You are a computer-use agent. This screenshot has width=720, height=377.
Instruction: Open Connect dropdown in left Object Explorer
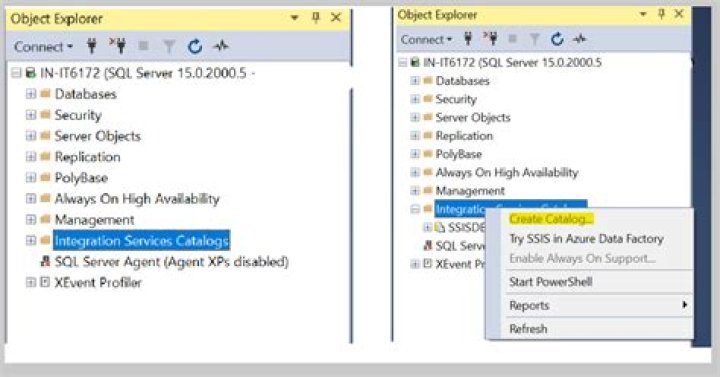coord(44,47)
